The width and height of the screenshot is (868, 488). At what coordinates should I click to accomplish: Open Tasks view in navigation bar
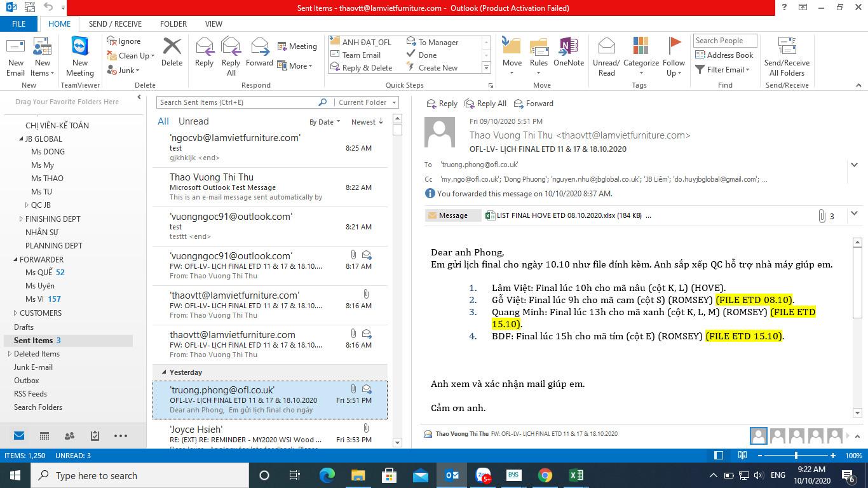point(95,436)
